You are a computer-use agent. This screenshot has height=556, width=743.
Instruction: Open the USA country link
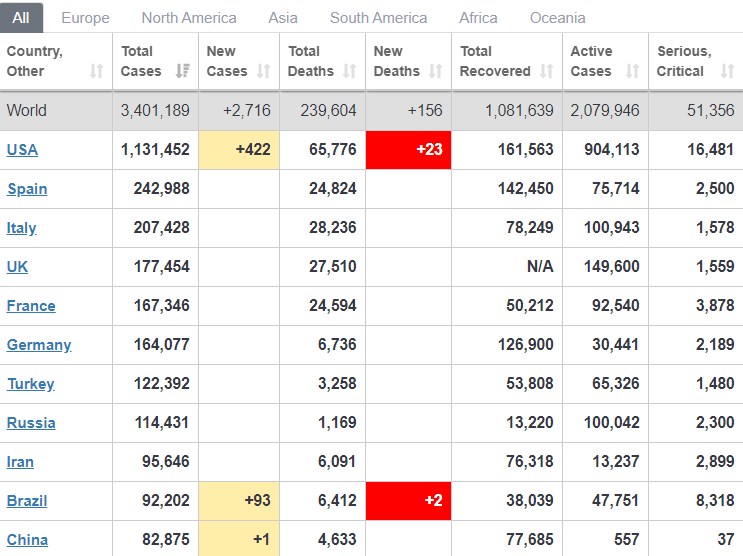click(22, 150)
